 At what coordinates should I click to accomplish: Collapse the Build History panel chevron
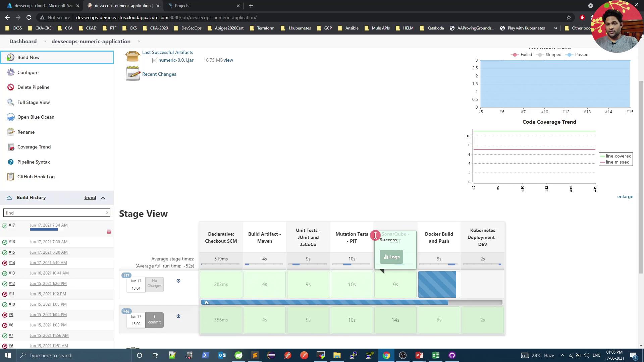coord(103,198)
